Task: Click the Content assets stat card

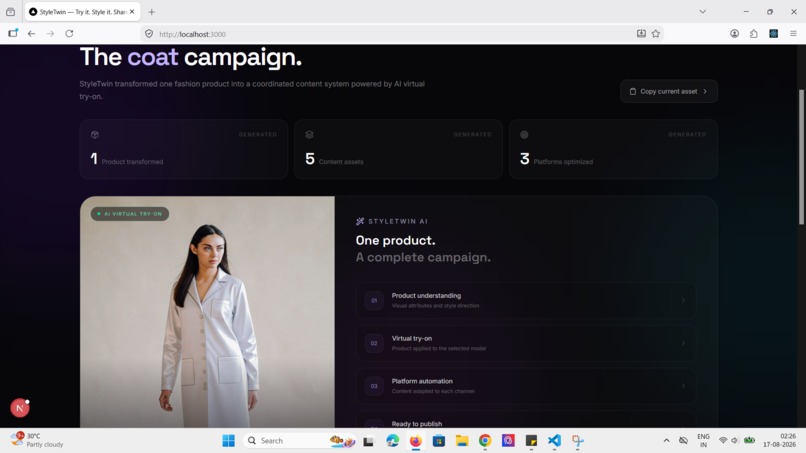Action: (398, 149)
